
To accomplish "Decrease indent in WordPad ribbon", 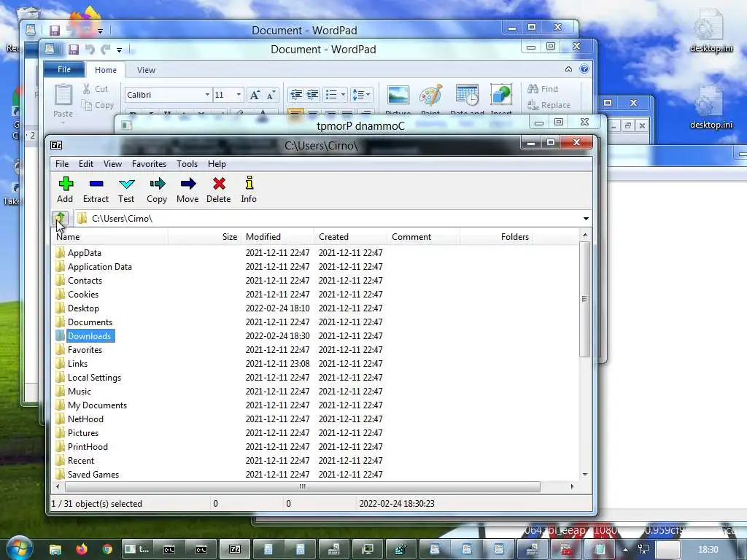I will (x=296, y=95).
